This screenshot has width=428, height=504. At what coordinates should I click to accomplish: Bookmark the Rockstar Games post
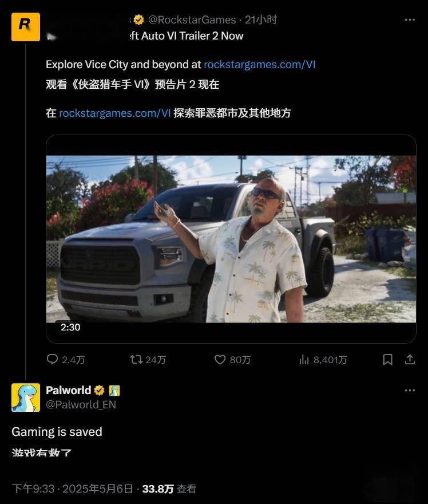point(387,359)
